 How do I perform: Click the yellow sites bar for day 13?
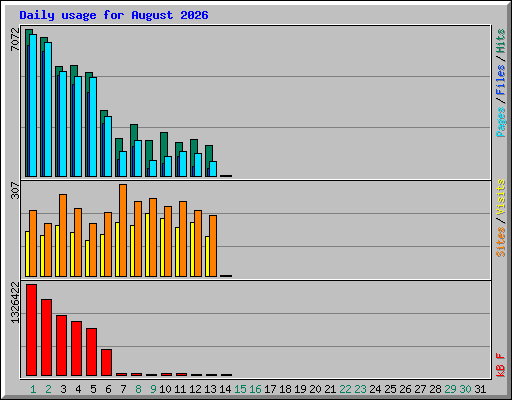click(207, 256)
